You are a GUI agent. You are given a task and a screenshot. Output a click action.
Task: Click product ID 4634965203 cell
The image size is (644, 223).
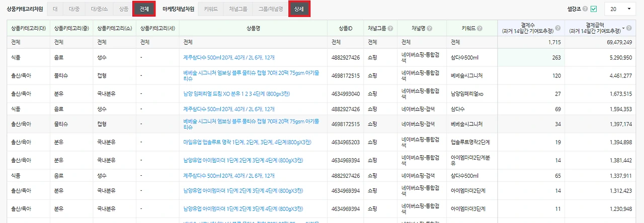346,142
